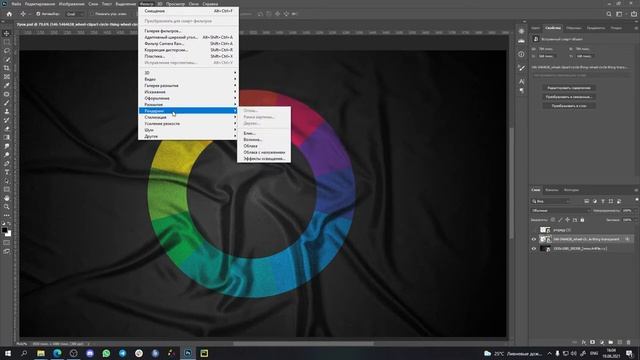Choose Волокна... in the render submenu

(253, 140)
